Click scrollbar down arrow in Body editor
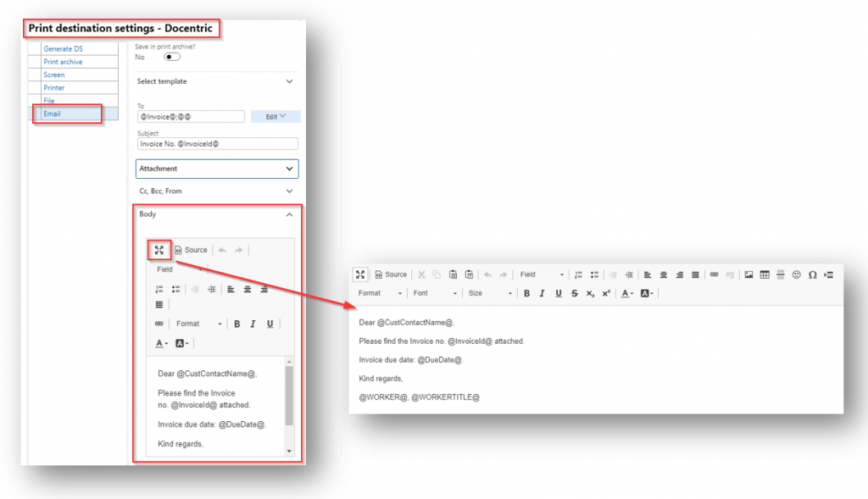Image resolution: width=868 pixels, height=499 pixels. click(x=289, y=452)
